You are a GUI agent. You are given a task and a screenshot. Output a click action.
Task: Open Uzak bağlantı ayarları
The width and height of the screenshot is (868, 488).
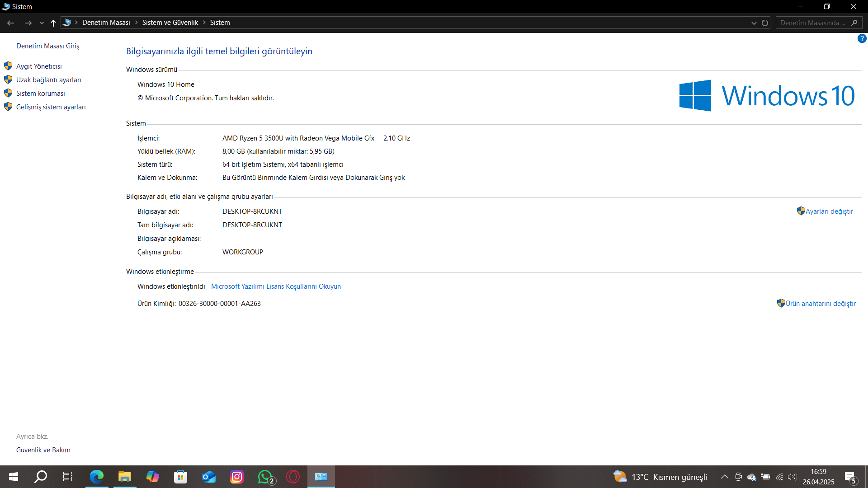pos(49,80)
